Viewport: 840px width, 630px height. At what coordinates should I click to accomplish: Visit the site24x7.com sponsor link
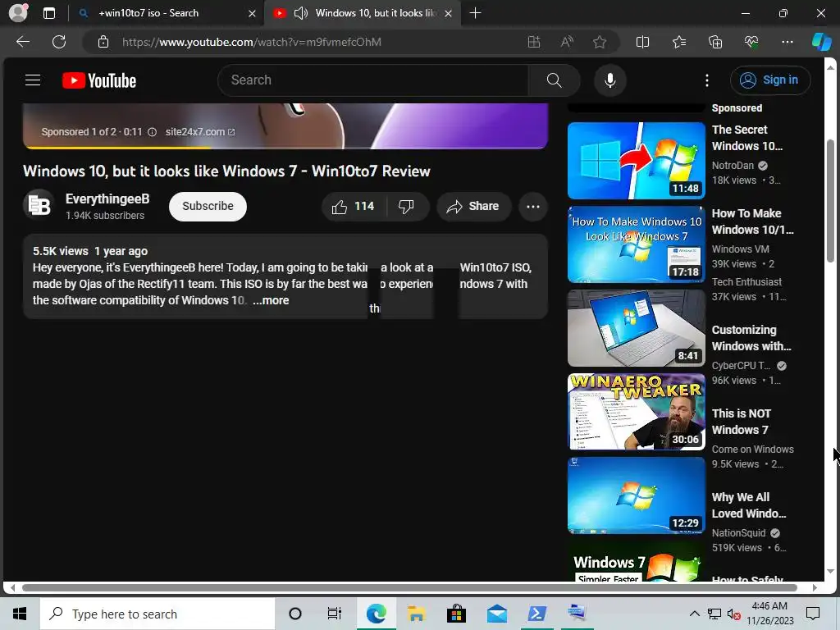click(x=200, y=132)
